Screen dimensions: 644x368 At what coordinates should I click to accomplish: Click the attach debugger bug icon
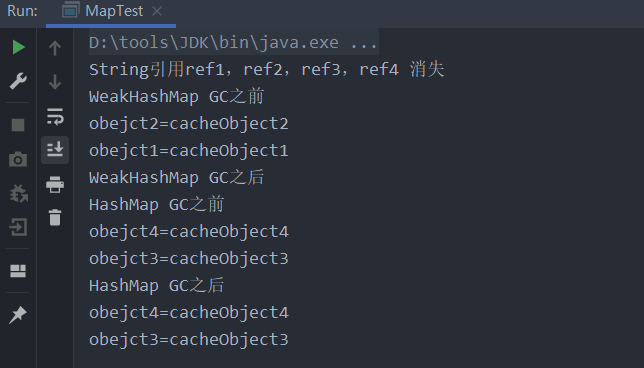point(18,193)
